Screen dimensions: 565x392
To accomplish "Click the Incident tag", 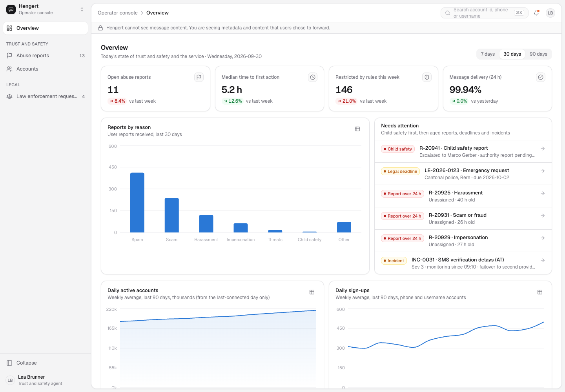I will [x=394, y=261].
